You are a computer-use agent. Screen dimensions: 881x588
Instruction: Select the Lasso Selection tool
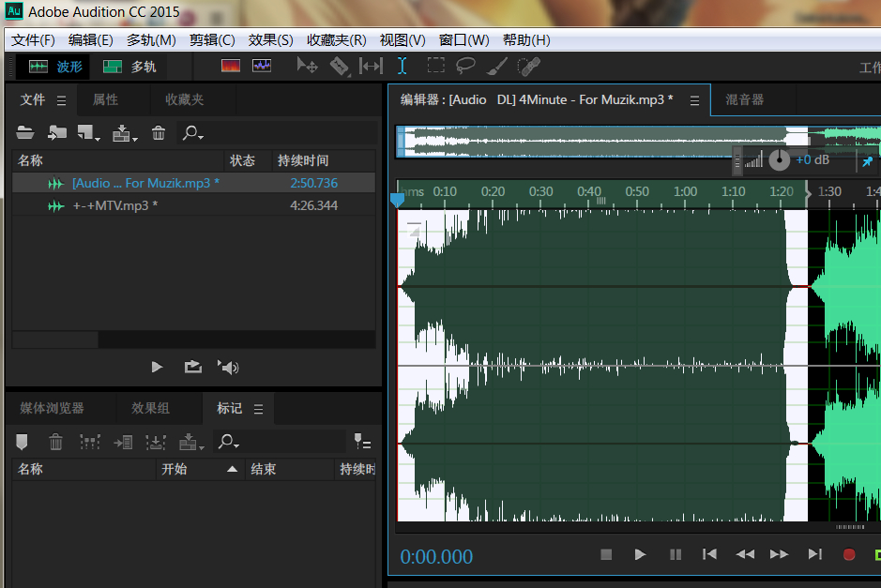465,66
